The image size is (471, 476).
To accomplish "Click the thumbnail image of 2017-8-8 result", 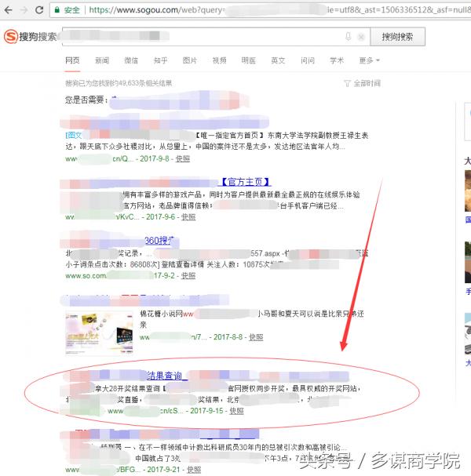I will [100, 333].
